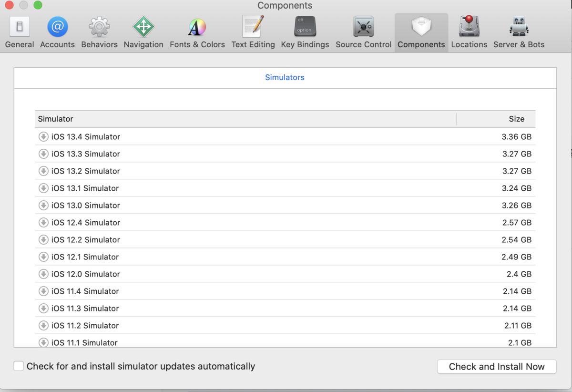This screenshot has height=392, width=572.
Task: Open the Source Control pane
Action: pyautogui.click(x=364, y=32)
